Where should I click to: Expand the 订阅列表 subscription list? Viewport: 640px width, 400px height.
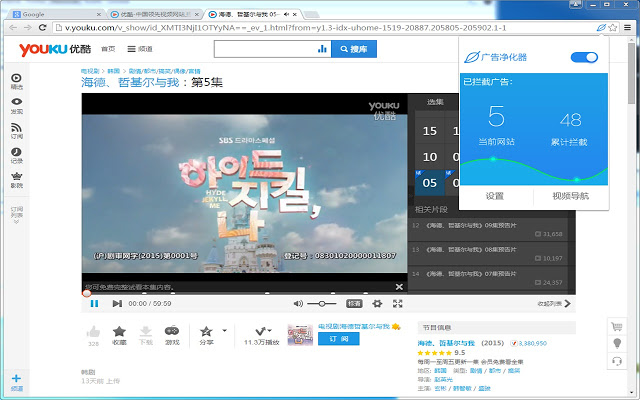point(16,215)
